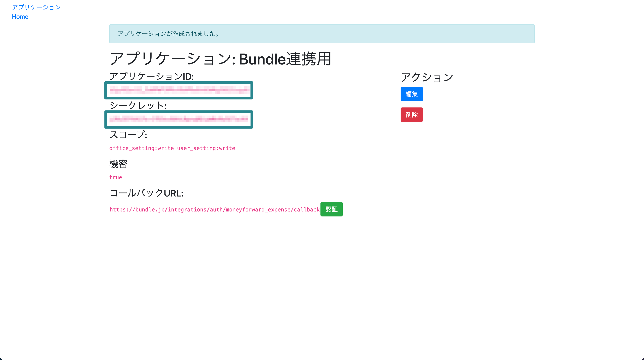
Task: Click the Bundle連携用 application heading
Action: tap(220, 59)
